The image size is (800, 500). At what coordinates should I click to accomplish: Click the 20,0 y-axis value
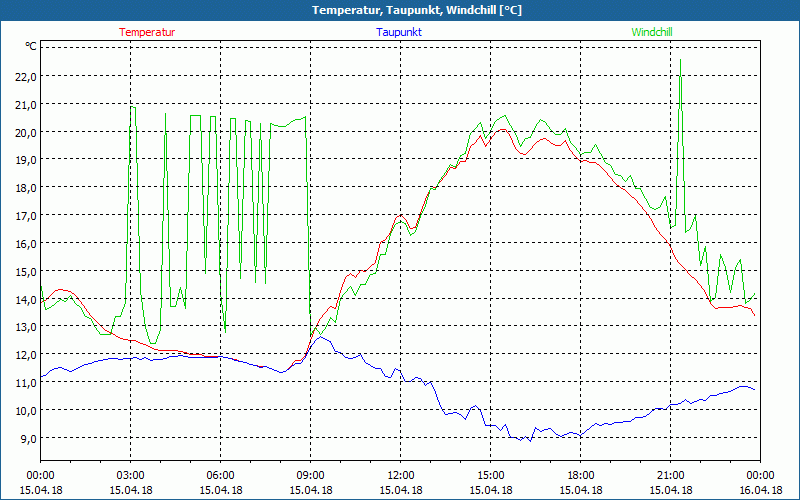click(27, 132)
